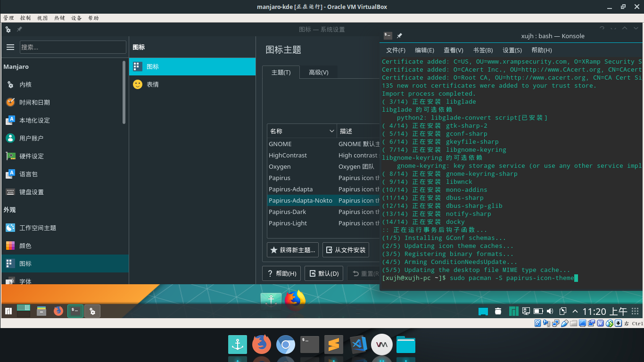Open the Manjaro settings tray icon
The width and height of the screenshot is (644, 362).
pyautogui.click(x=513, y=311)
